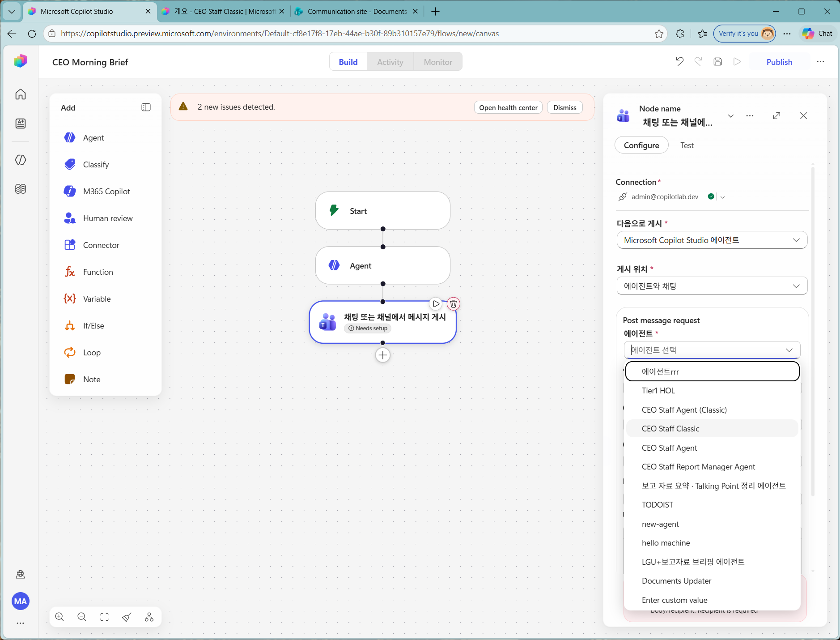The width and height of the screenshot is (840, 640).
Task: Collapse the 에이전트 선택 combo box
Action: [x=789, y=350]
